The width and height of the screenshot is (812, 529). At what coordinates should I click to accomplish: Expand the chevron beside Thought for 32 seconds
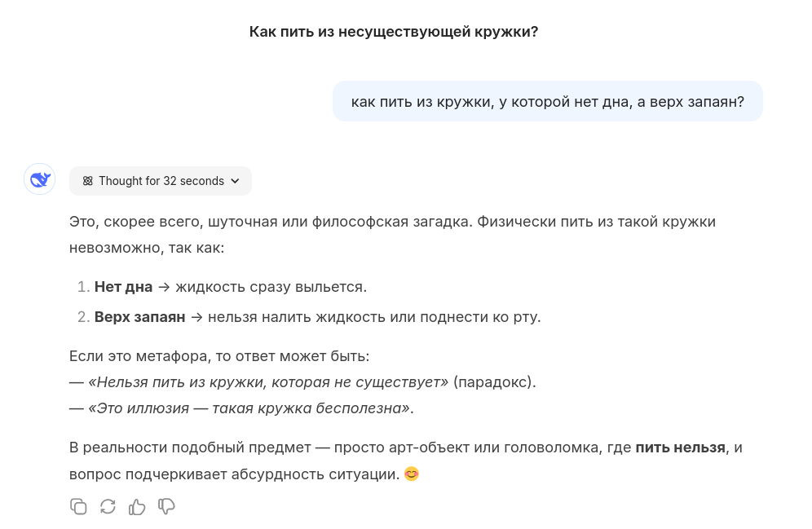click(x=235, y=181)
